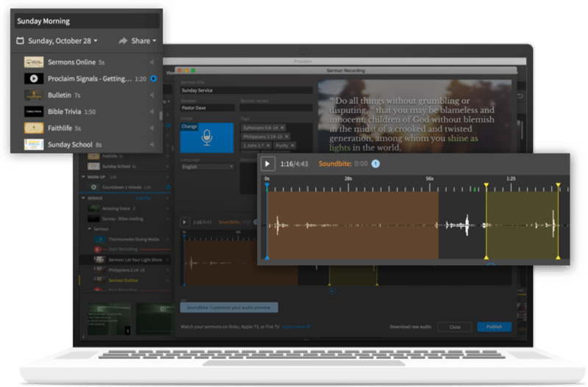Toggle audio on Sermons Online slide
The height and width of the screenshot is (387, 588).
(152, 62)
